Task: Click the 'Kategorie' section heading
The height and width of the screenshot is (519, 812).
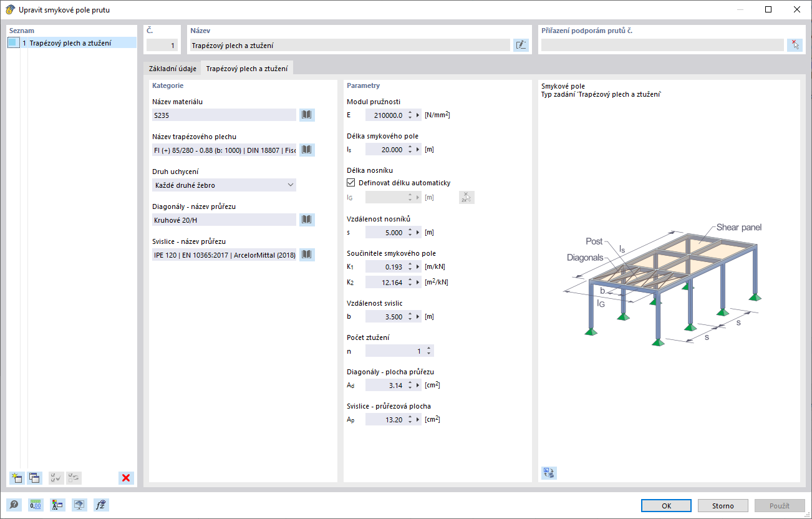Action: pyautogui.click(x=168, y=85)
